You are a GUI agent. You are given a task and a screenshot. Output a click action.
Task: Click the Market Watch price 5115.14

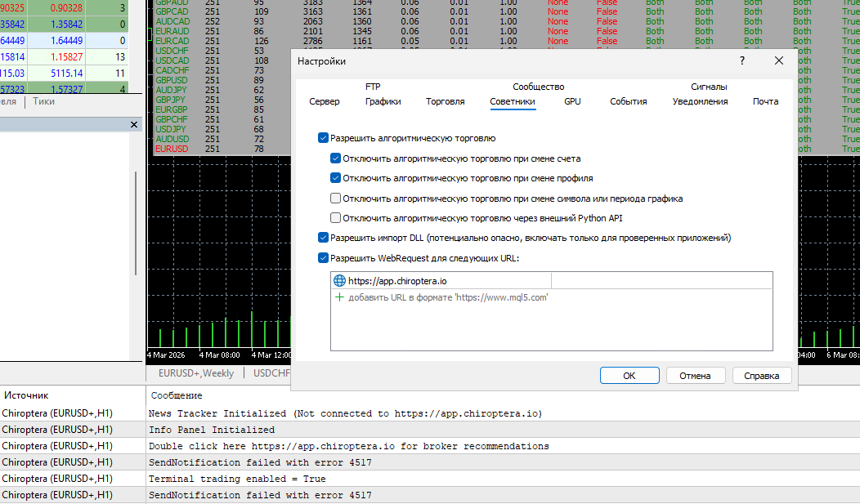[67, 74]
